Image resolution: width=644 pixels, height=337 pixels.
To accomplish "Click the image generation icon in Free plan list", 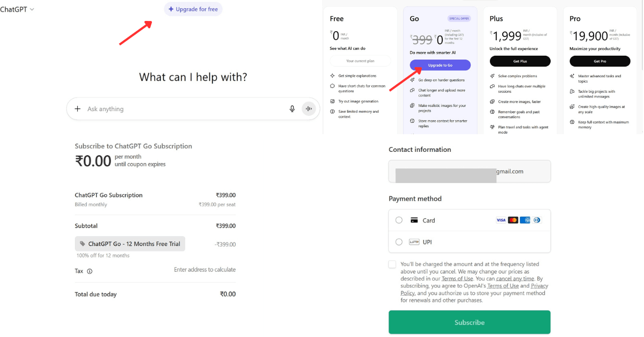I will [333, 101].
